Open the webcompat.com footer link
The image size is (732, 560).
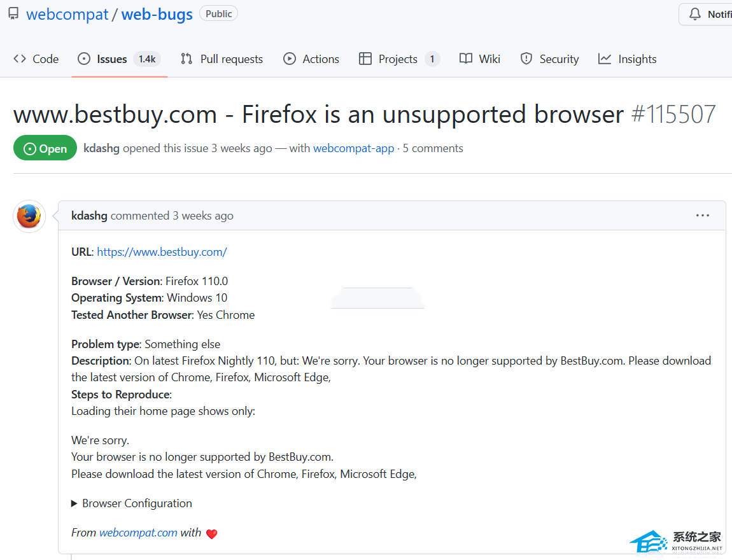(138, 533)
